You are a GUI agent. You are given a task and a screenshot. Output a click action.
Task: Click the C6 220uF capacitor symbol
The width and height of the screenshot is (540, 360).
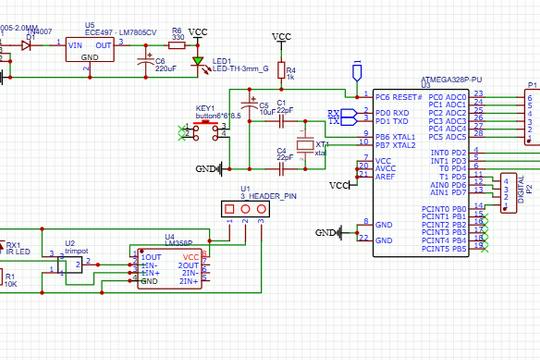pyautogui.click(x=146, y=62)
